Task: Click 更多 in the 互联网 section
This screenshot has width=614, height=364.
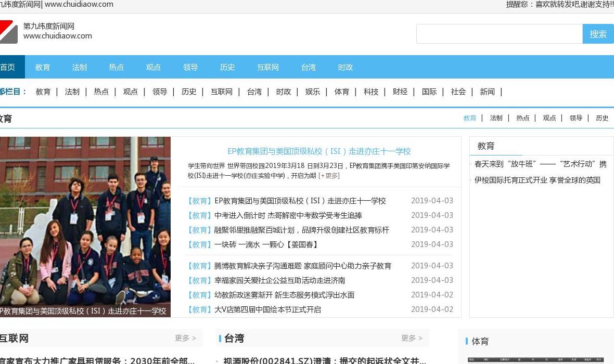Action: coord(185,338)
